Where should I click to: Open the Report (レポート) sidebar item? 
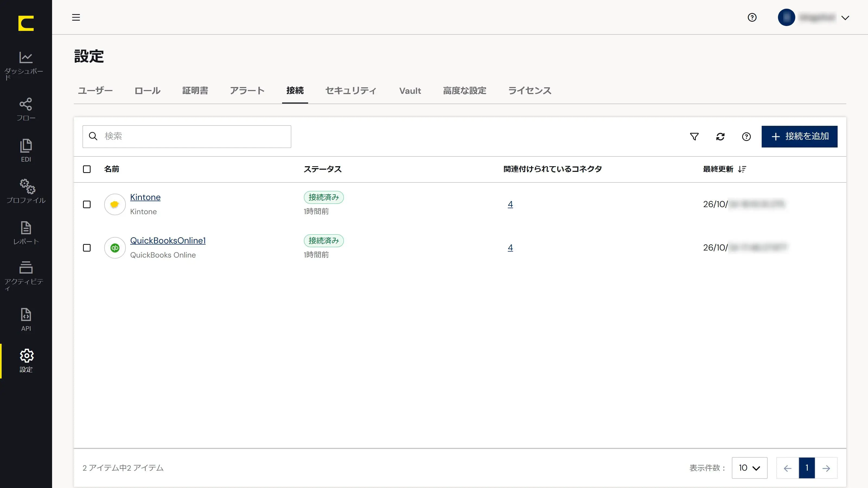coord(26,233)
